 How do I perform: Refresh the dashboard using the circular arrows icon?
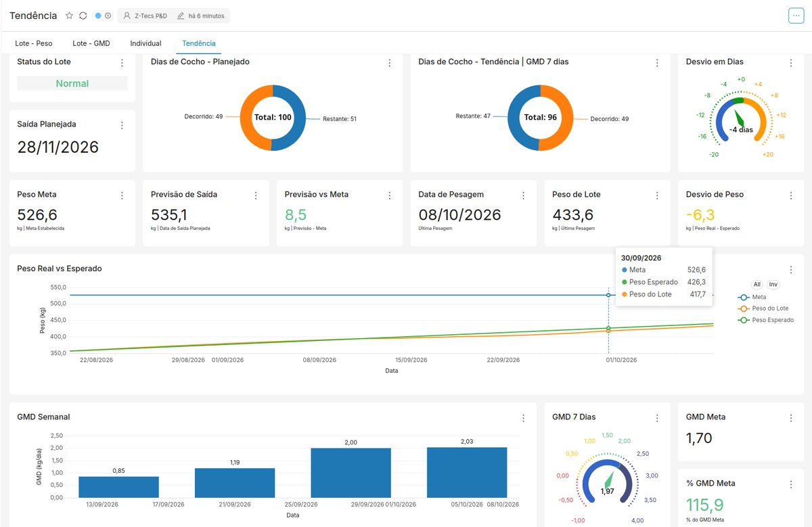83,16
